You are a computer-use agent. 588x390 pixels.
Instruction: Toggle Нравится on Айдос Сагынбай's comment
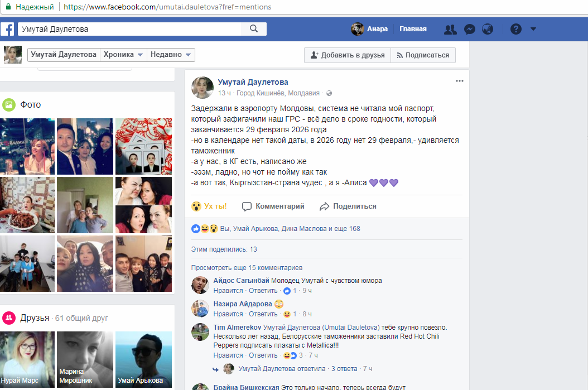[228, 291]
